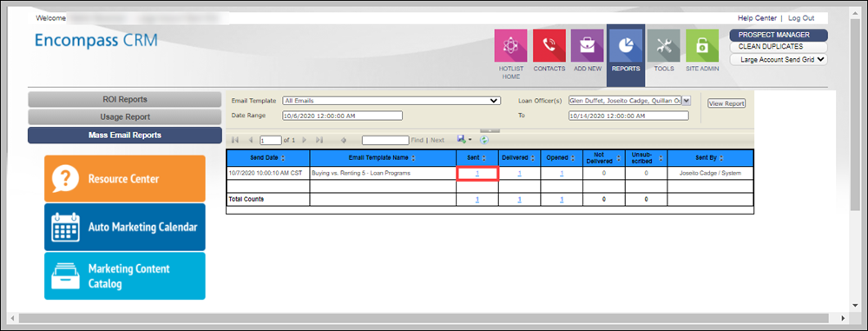The width and height of the screenshot is (868, 331).
Task: Open the Resource Center tile
Action: (124, 178)
